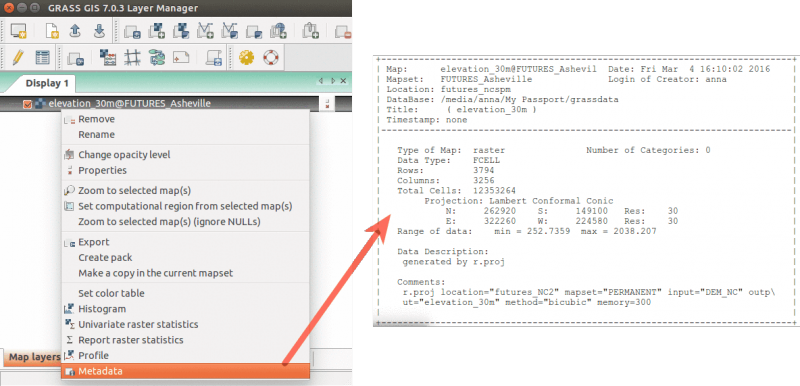
Task: Click the Add vector map layer icon
Action: coord(205,31)
